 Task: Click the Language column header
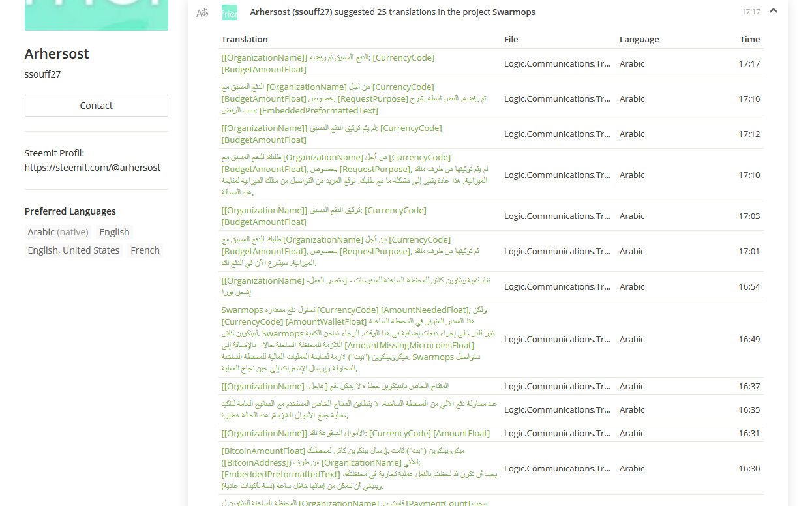(639, 39)
